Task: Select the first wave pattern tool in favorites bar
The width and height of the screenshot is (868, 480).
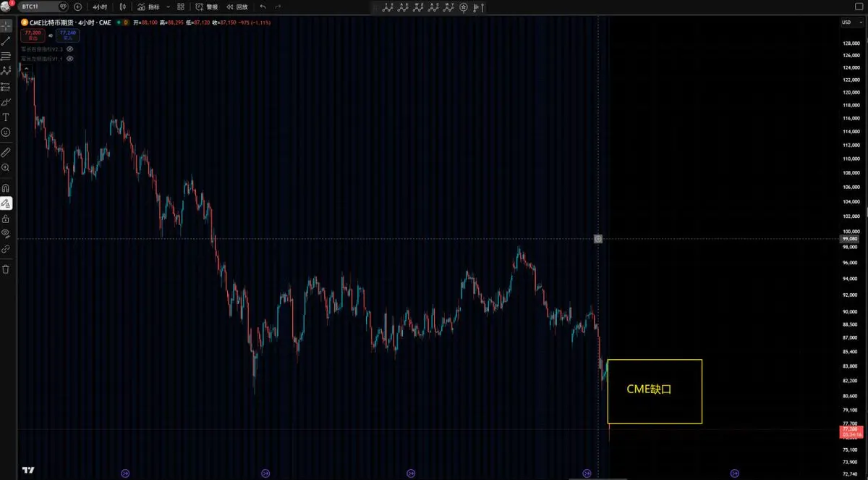Action: (388, 7)
